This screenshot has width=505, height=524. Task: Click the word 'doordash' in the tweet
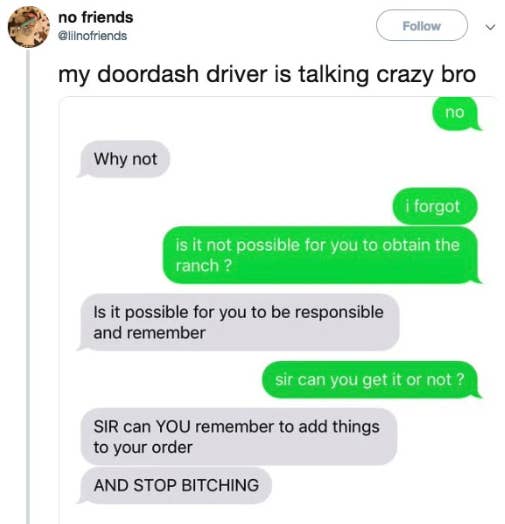[x=148, y=74]
